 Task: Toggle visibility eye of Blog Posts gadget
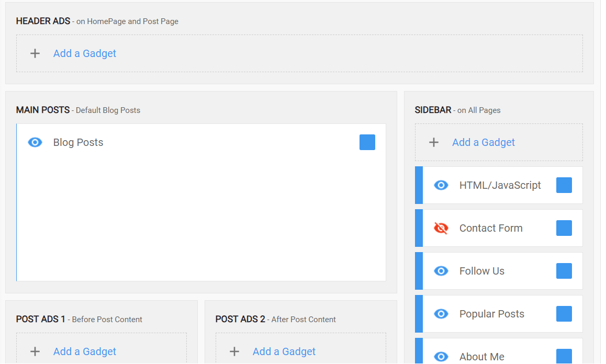tap(35, 142)
